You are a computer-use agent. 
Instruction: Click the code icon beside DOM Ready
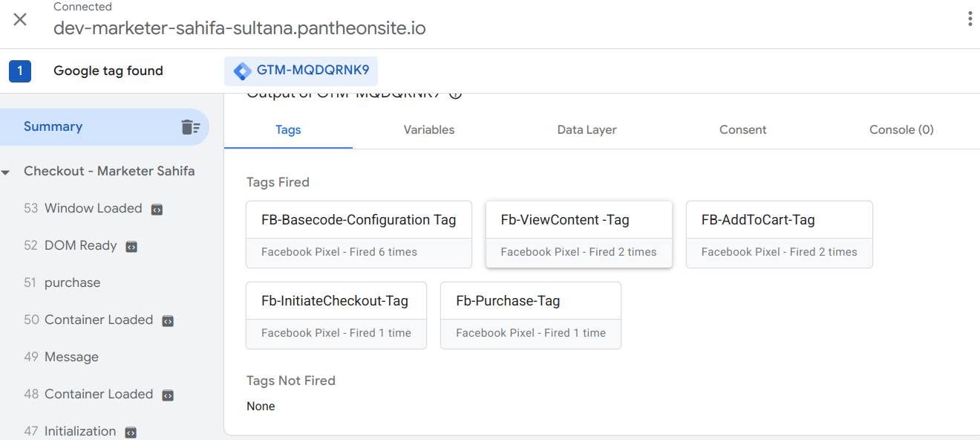pos(131,247)
